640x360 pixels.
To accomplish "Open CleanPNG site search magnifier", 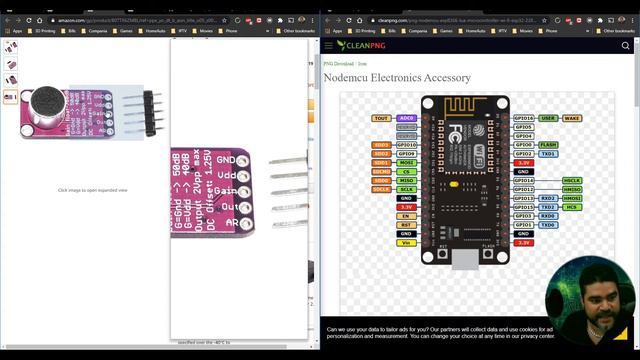I will coord(625,46).
